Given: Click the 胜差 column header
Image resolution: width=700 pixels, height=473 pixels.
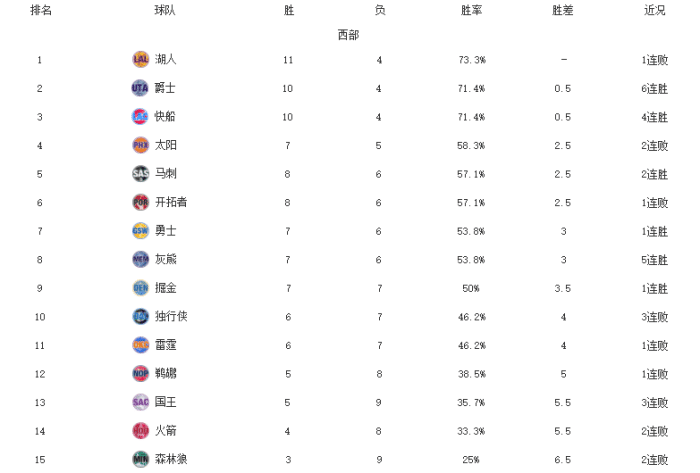Looking at the screenshot, I should 563,10.
